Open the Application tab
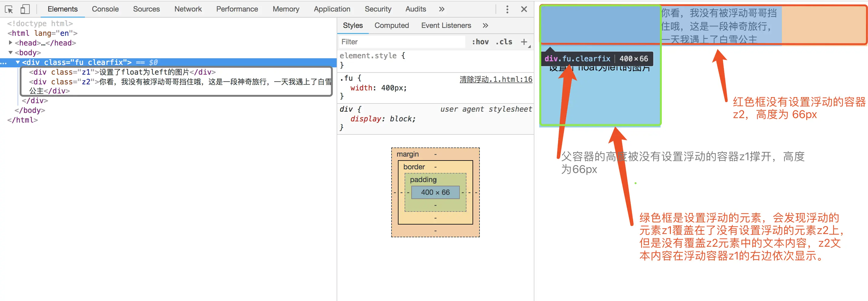Screen dimensions: 868x301 pos(332,9)
